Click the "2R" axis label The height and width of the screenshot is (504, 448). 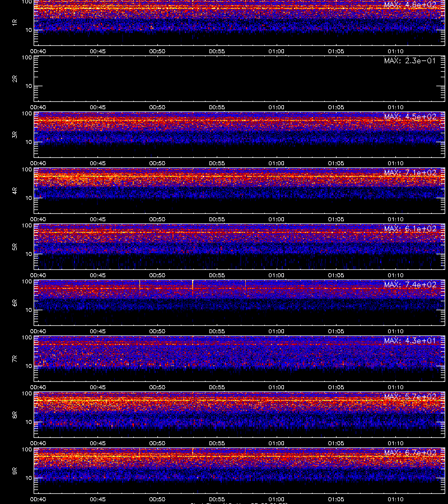15,79
